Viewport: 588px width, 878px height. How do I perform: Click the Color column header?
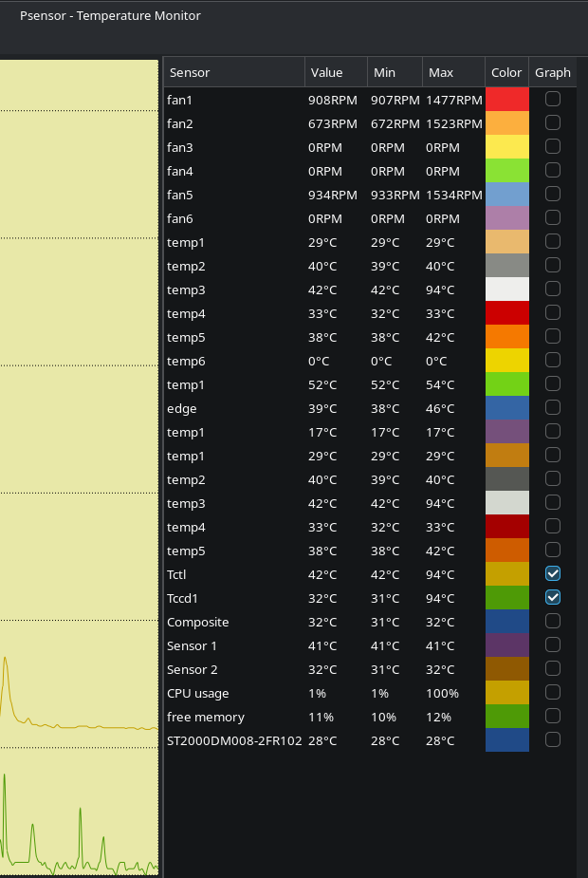506,72
